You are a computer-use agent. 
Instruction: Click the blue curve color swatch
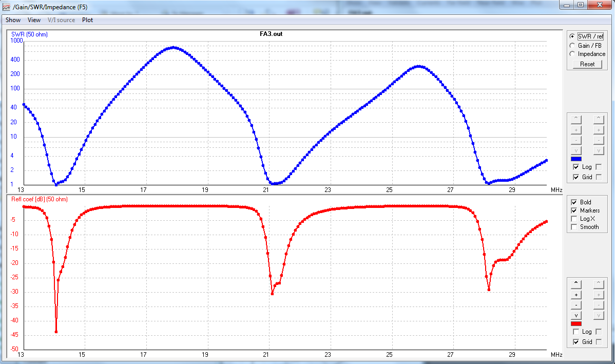576,159
